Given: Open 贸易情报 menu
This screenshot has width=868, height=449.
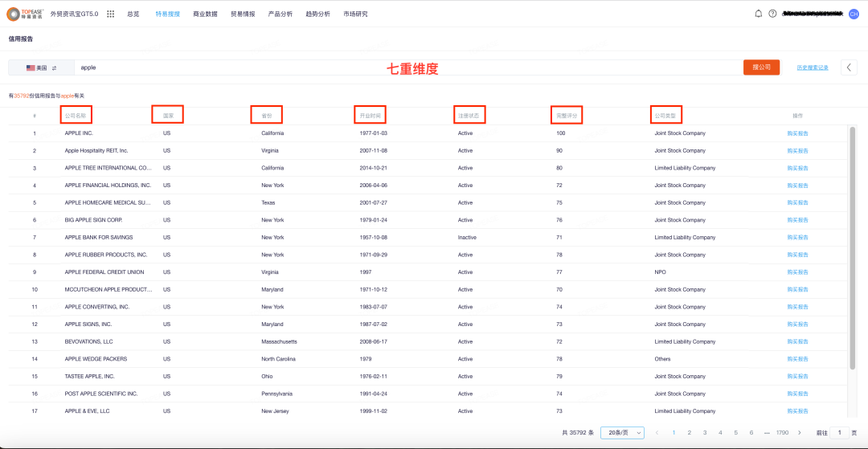Looking at the screenshot, I should point(243,14).
